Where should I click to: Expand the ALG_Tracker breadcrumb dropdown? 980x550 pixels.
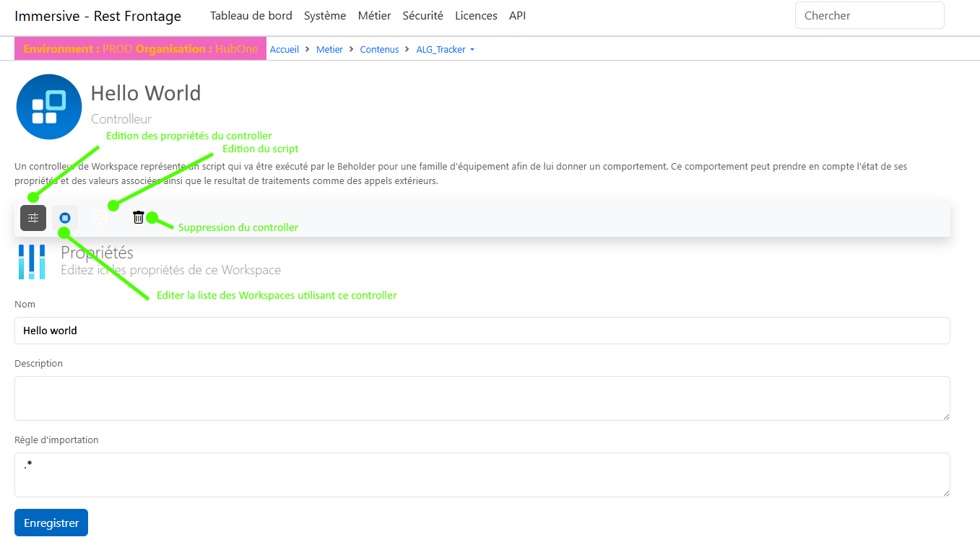tap(445, 49)
